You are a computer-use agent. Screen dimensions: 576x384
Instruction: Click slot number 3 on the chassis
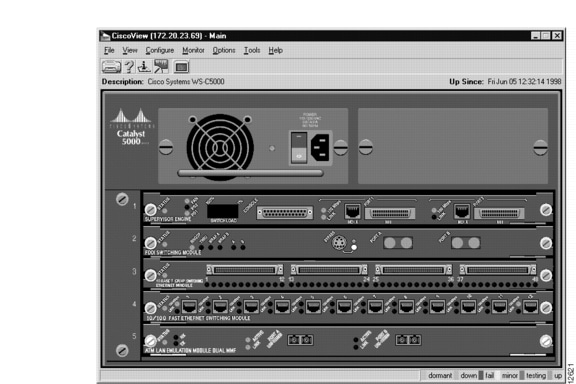coord(134,272)
